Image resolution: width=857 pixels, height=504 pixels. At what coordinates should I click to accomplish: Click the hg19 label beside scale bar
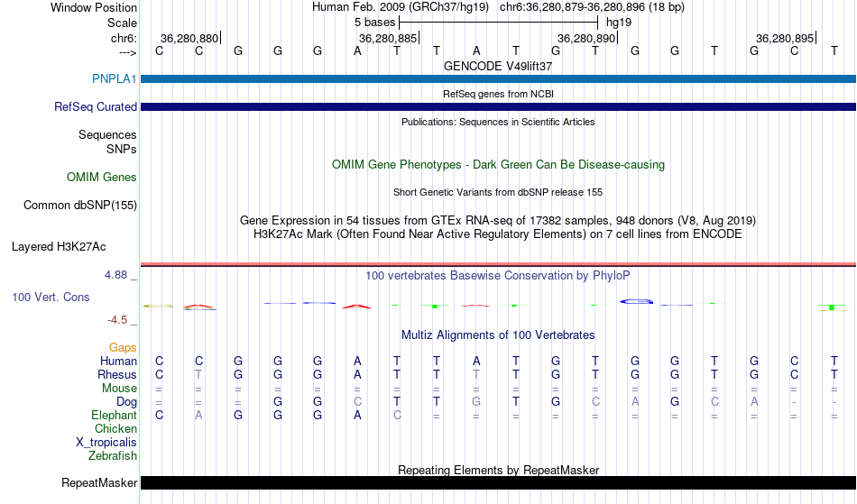pos(619,23)
